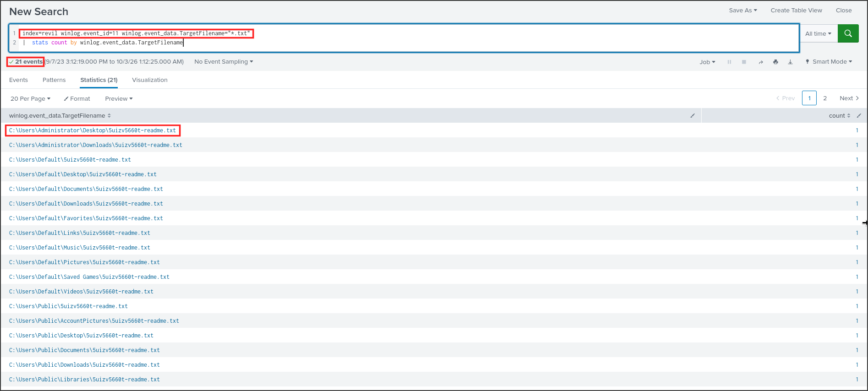Open the Job menu

click(707, 62)
